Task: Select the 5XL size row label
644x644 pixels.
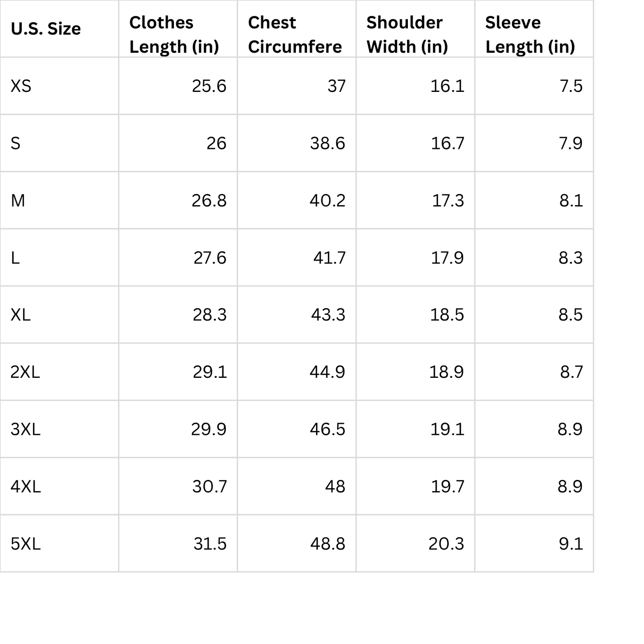Action: (59, 544)
